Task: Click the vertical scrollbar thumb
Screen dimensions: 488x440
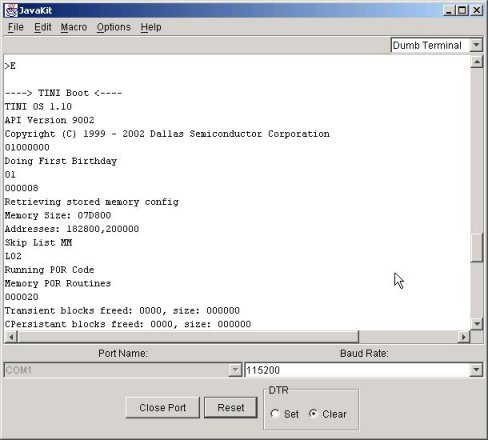Action: point(477,248)
